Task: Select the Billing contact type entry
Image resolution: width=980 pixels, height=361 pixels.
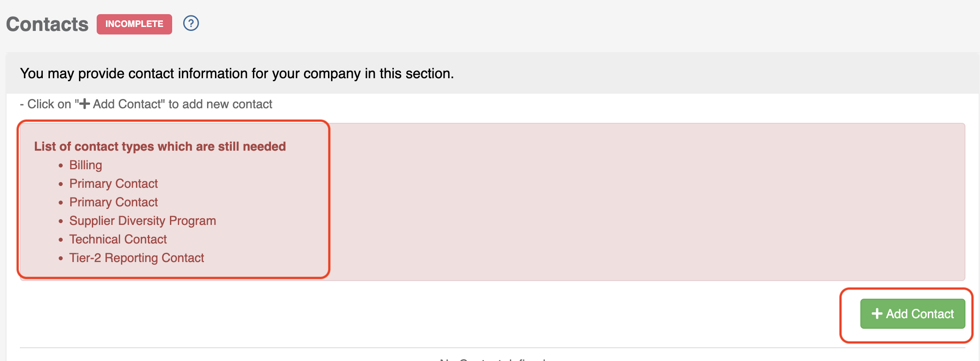Action: [x=86, y=165]
